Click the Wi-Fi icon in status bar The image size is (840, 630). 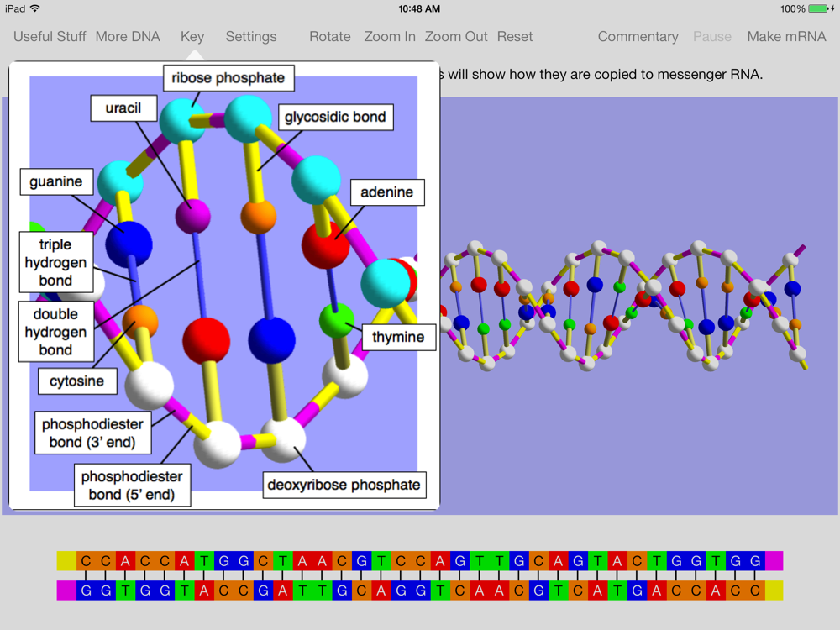click(x=35, y=8)
